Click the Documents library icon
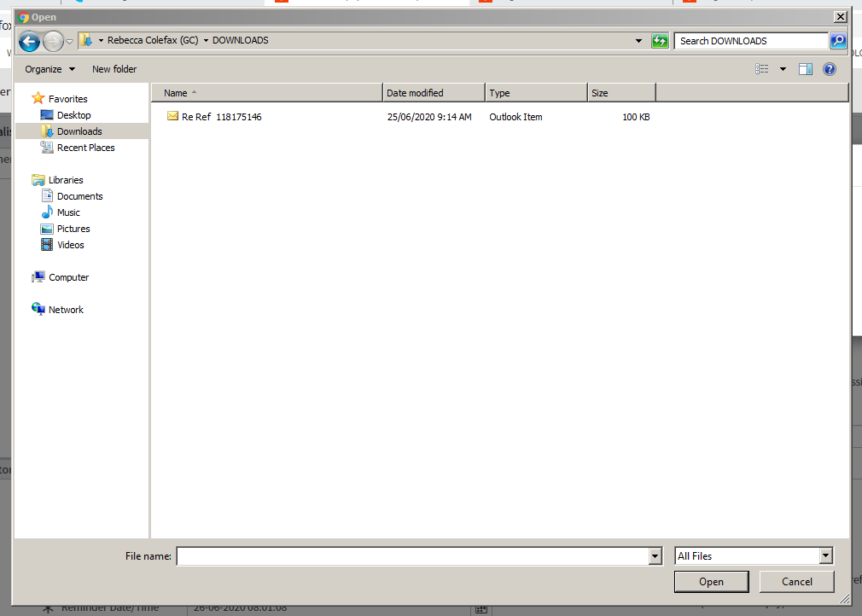862x616 pixels. pos(47,195)
